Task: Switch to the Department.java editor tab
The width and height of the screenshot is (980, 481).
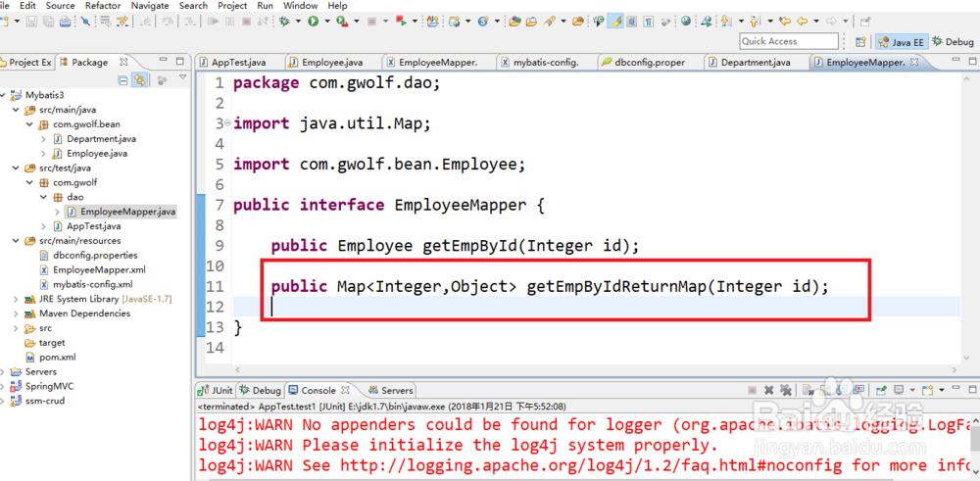Action: [750, 63]
